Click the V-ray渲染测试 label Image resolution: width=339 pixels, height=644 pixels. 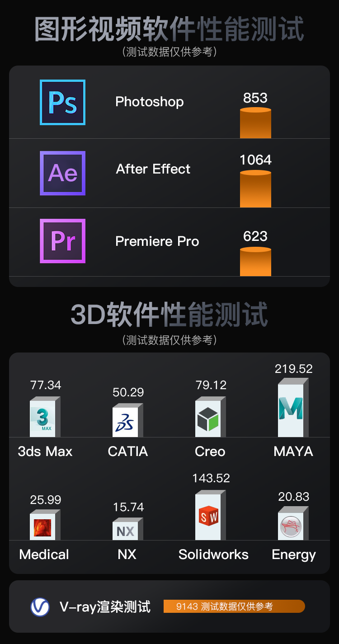tap(105, 606)
